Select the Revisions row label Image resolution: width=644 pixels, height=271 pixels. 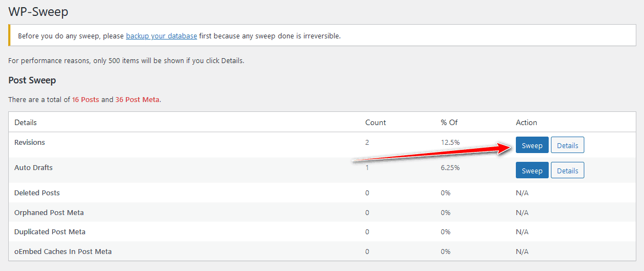click(x=30, y=142)
